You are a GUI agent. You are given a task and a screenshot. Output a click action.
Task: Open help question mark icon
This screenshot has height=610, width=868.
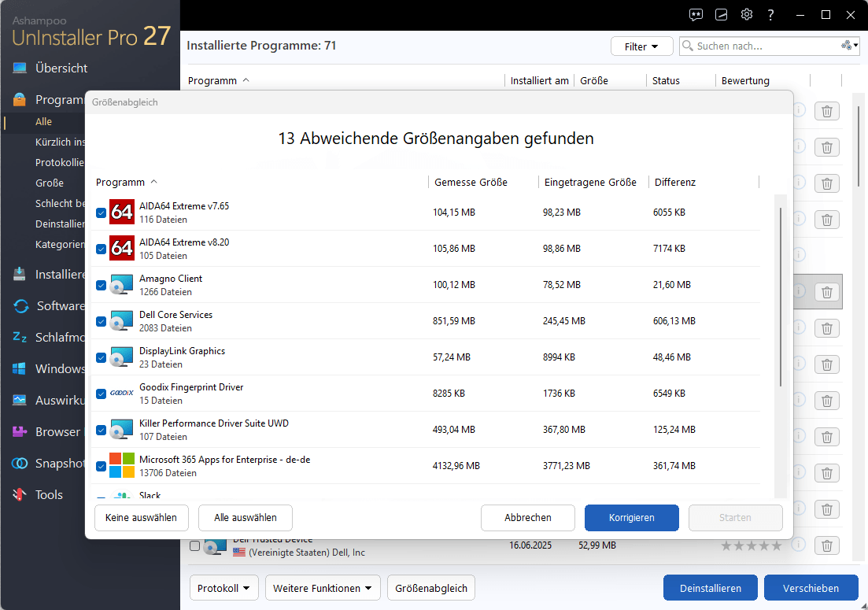pyautogui.click(x=770, y=15)
